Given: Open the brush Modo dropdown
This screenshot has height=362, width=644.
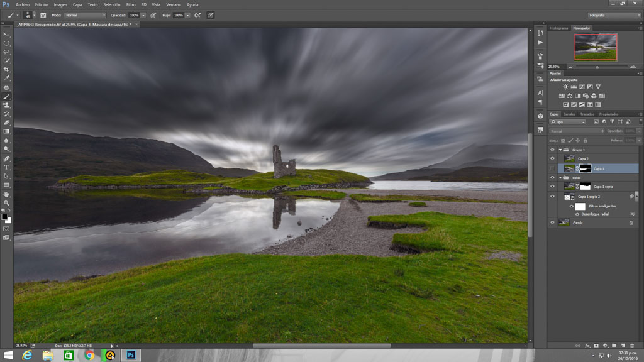Looking at the screenshot, I should (86, 14).
